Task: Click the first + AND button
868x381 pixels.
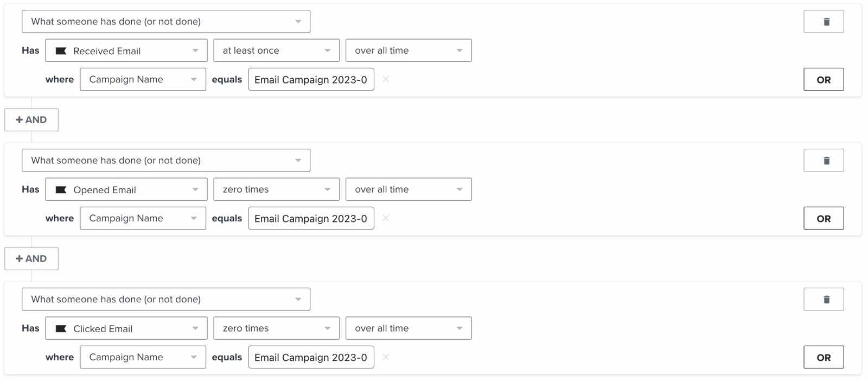Action: tap(31, 120)
